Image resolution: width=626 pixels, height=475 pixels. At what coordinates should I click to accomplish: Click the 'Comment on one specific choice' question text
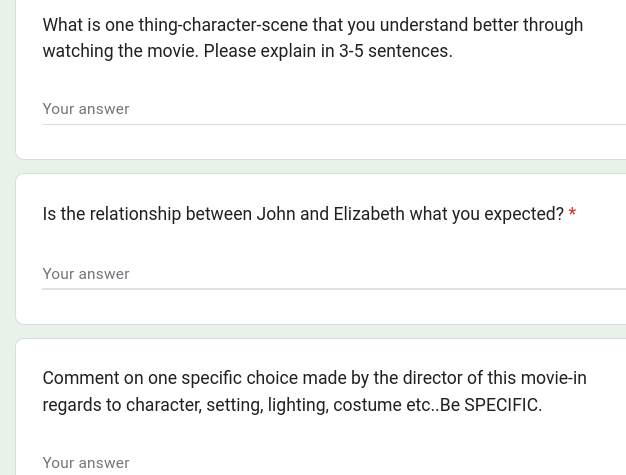314,392
